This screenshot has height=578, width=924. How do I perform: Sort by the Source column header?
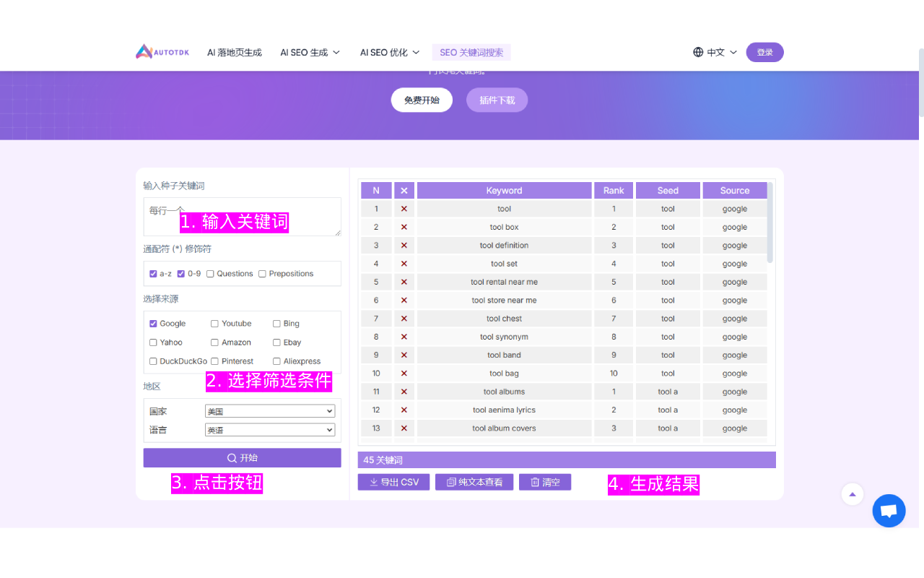pos(734,191)
